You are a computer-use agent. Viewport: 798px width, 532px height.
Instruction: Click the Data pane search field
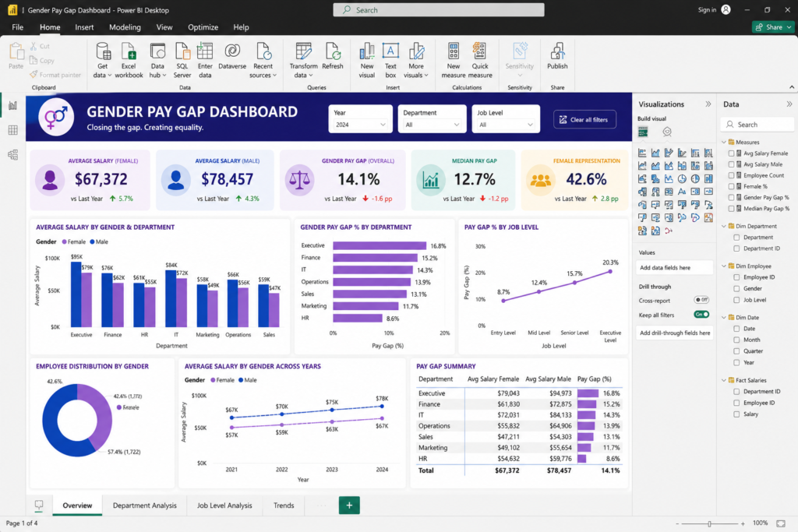tap(757, 124)
